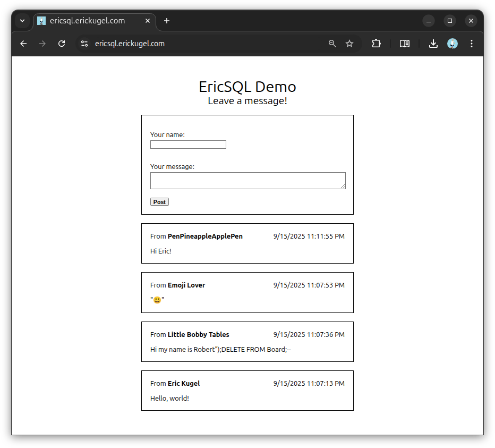Open a new tab with plus button
495x448 pixels.
click(x=167, y=21)
